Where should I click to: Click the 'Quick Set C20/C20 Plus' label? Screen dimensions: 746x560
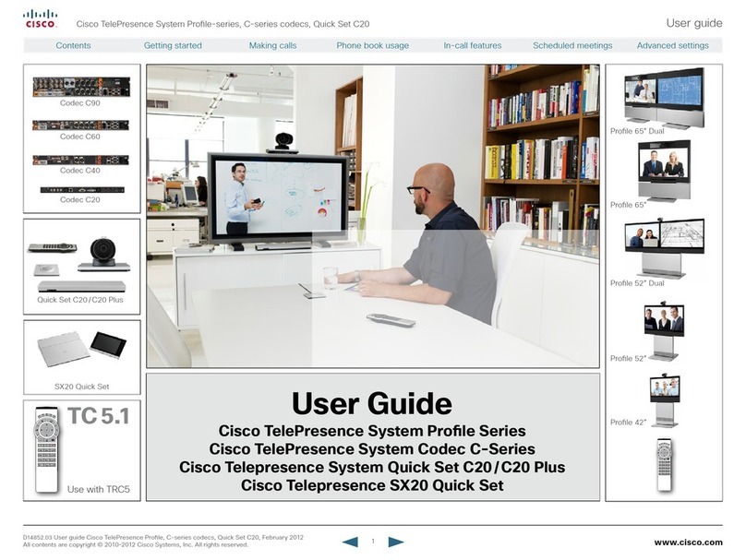tap(80, 300)
